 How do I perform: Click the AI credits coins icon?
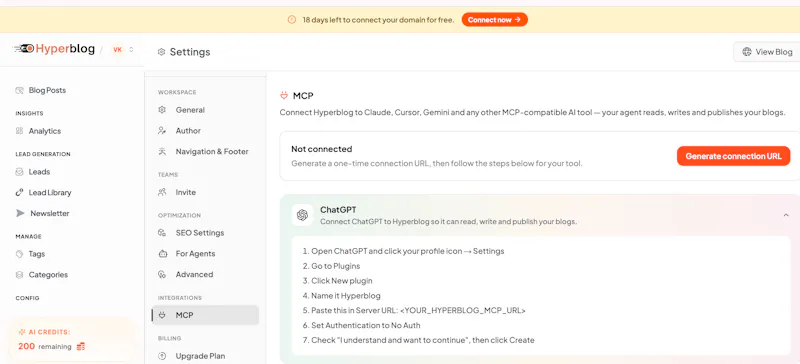click(81, 347)
